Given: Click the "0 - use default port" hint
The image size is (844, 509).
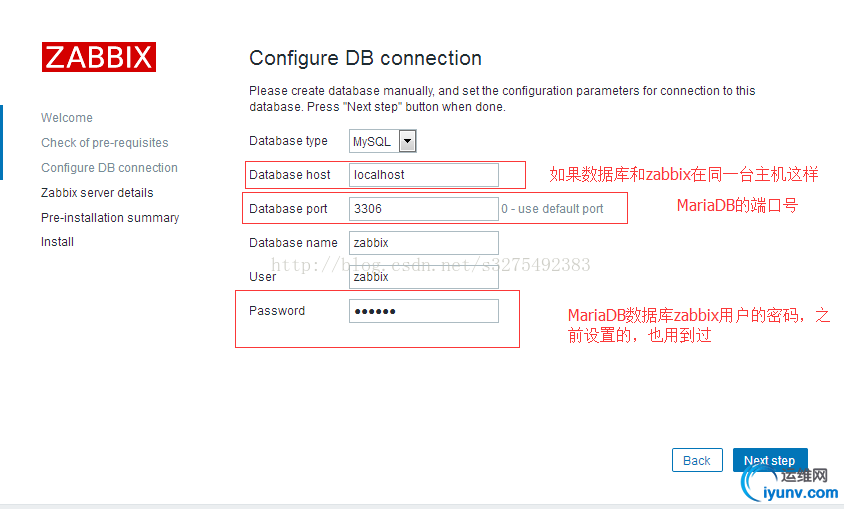Looking at the screenshot, I should pos(552,209).
